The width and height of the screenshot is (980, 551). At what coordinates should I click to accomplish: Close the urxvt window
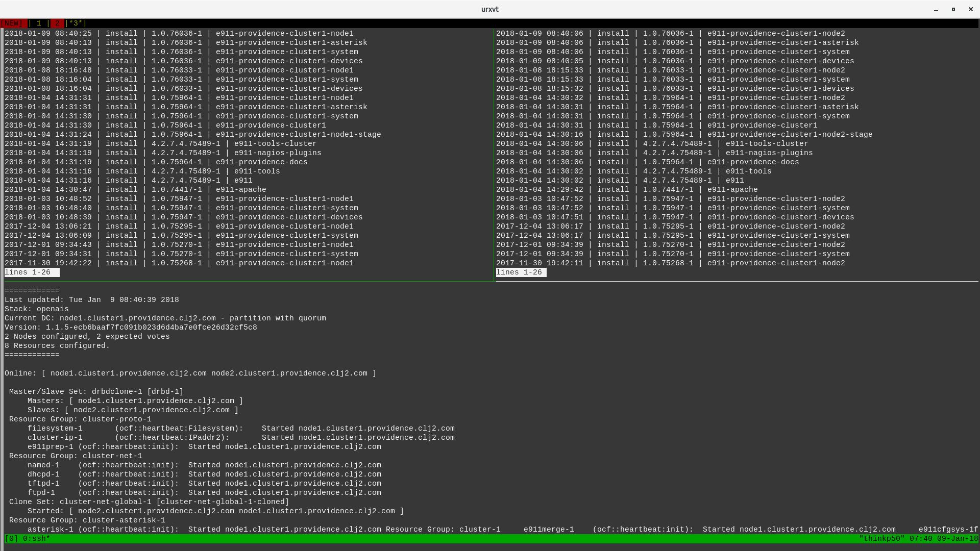pos(971,9)
